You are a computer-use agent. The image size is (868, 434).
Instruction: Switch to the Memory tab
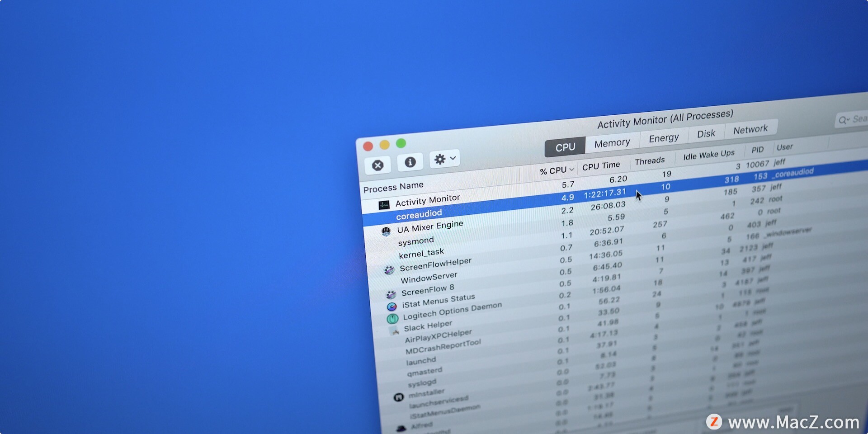tap(612, 143)
